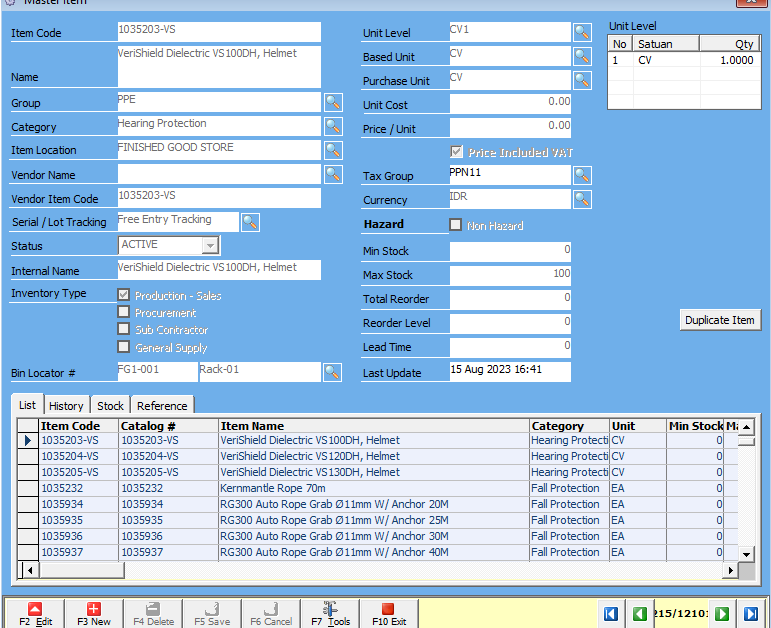Image resolution: width=771 pixels, height=628 pixels.
Task: Enable the Procurement inventory type checkbox
Action: coord(124,312)
